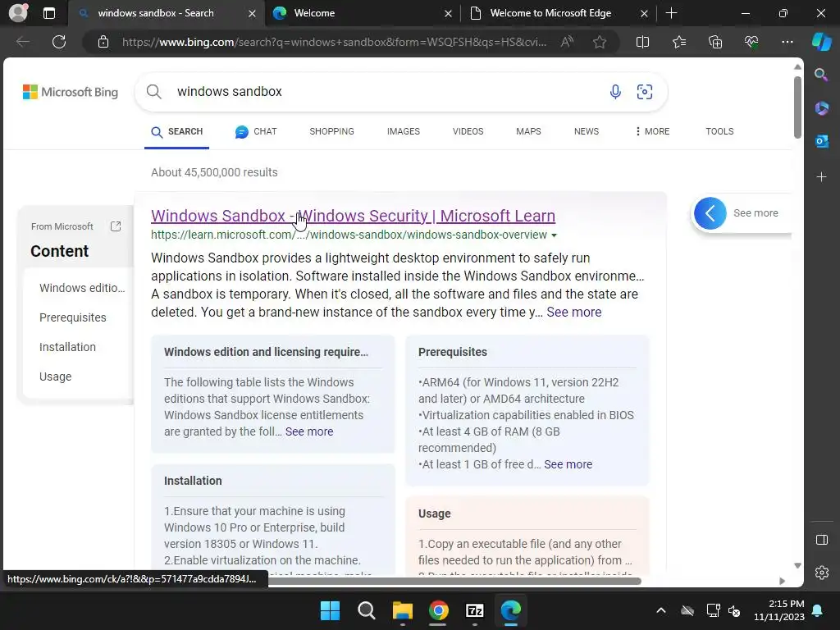This screenshot has width=840, height=630.
Task: Go to Microsoft Bing home logo
Action: click(x=71, y=92)
